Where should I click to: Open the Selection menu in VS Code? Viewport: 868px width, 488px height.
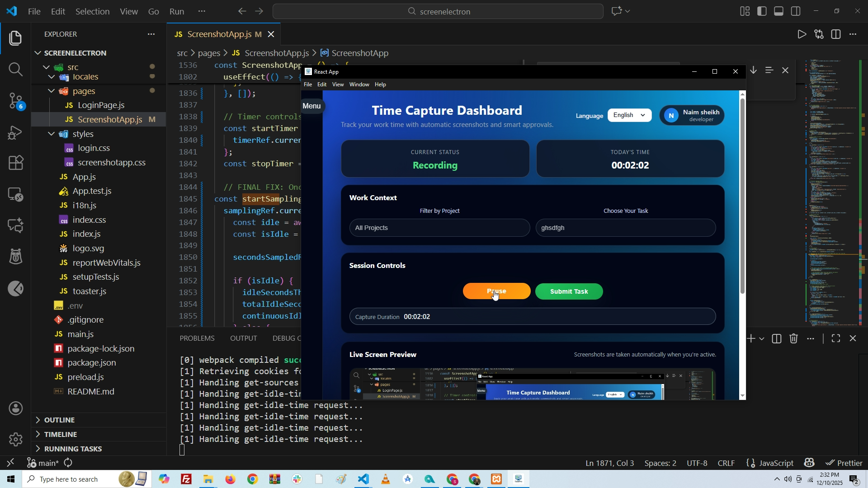[92, 11]
